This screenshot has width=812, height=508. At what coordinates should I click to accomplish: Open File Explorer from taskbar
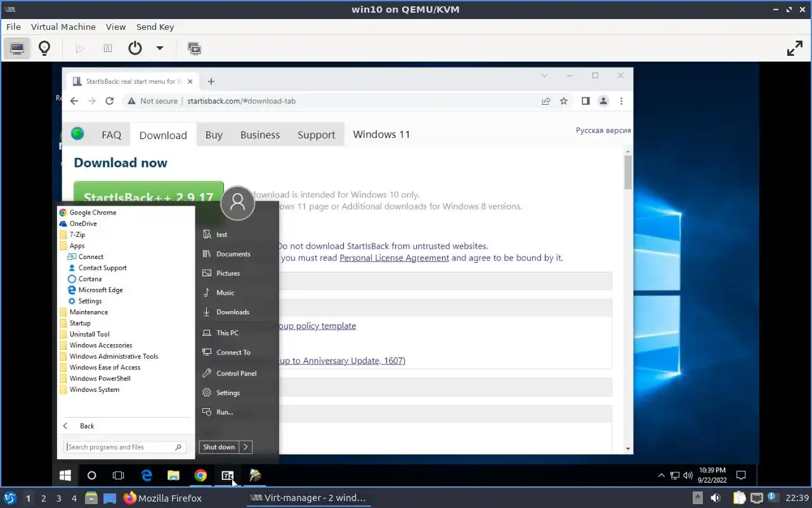pyautogui.click(x=173, y=475)
